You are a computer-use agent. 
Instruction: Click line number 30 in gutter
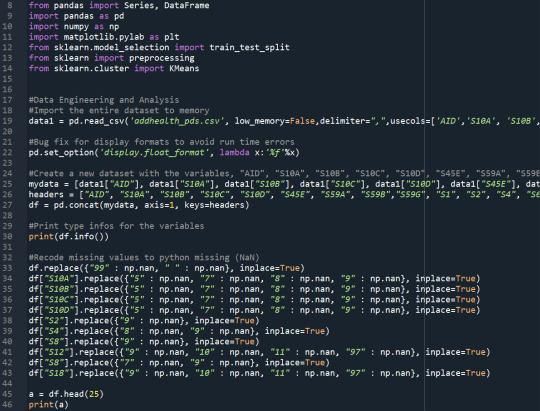[x=7, y=236]
